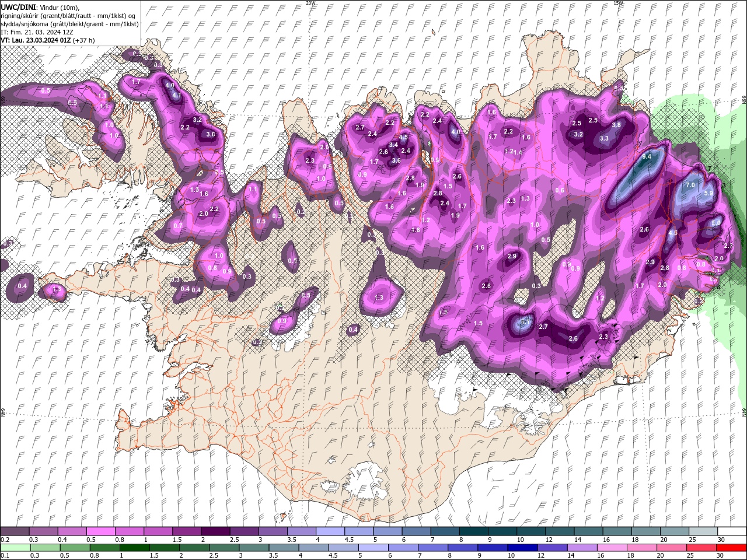Click the 0.1 label in the rain legend

point(5,556)
